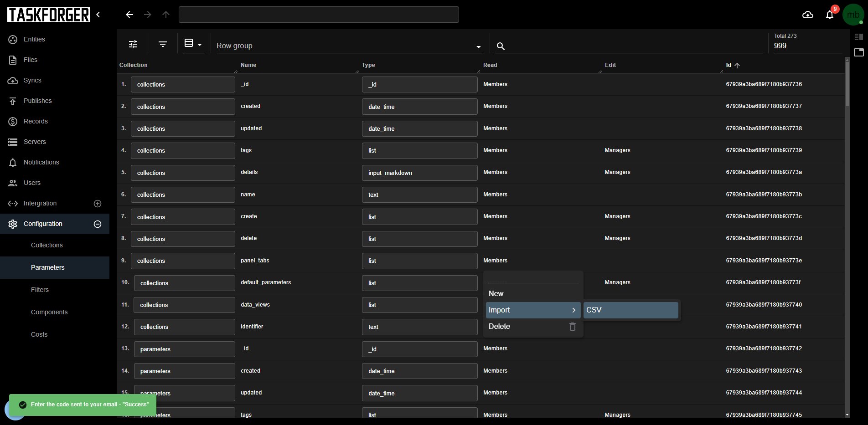Open Filters under Configuration

55,290
